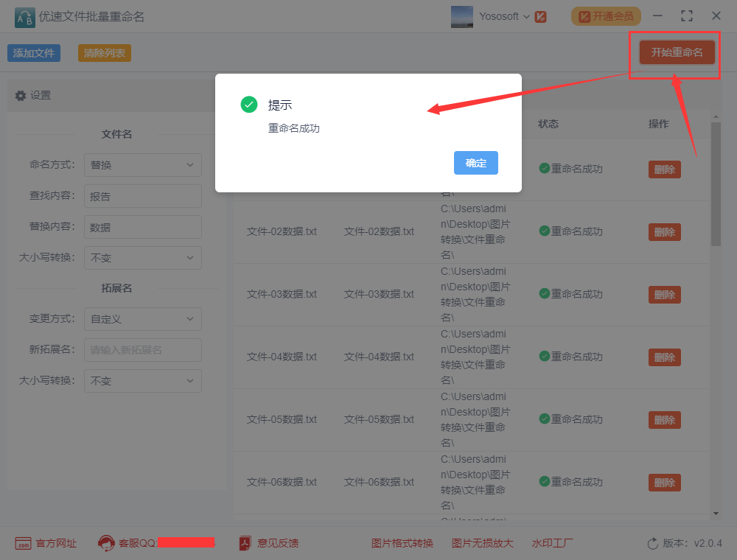Open the 水印工厂 link

pos(552,544)
